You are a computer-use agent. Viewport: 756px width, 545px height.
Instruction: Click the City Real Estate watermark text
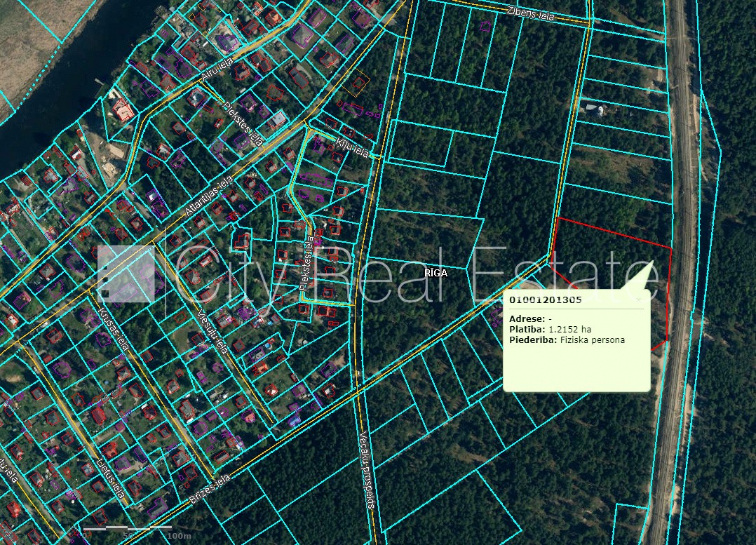coord(407,272)
